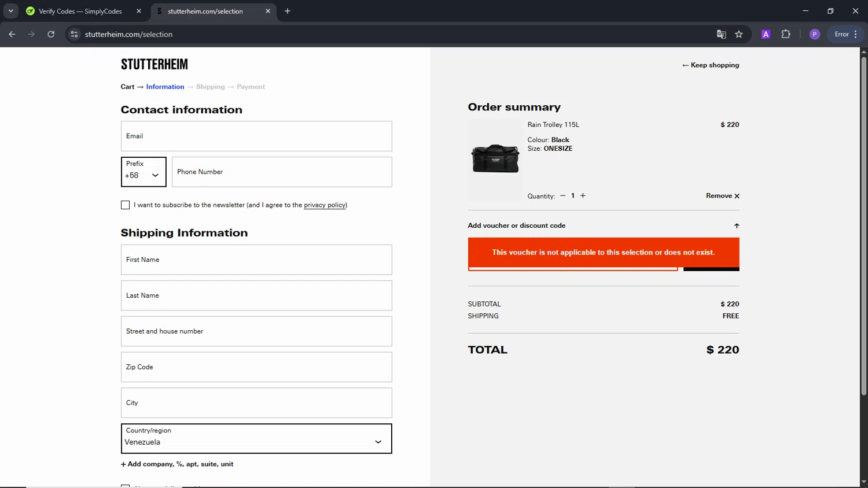
Task: Open the tab search dropdown arrow
Action: pyautogui.click(x=10, y=11)
